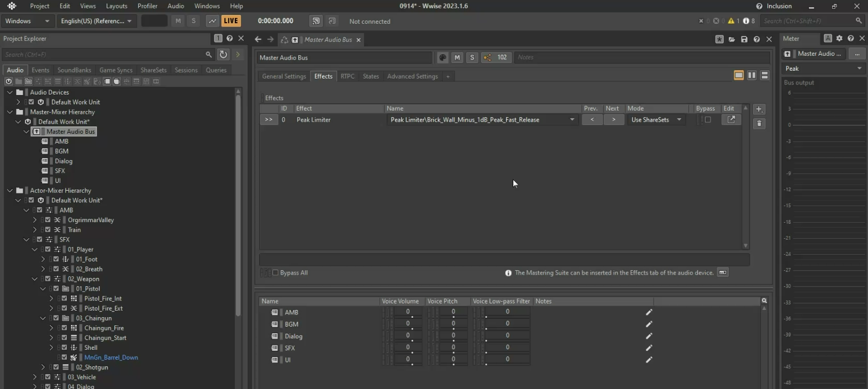Expand the OrgrimmarValley tree node
The height and width of the screenshot is (389, 868).
coord(35,220)
